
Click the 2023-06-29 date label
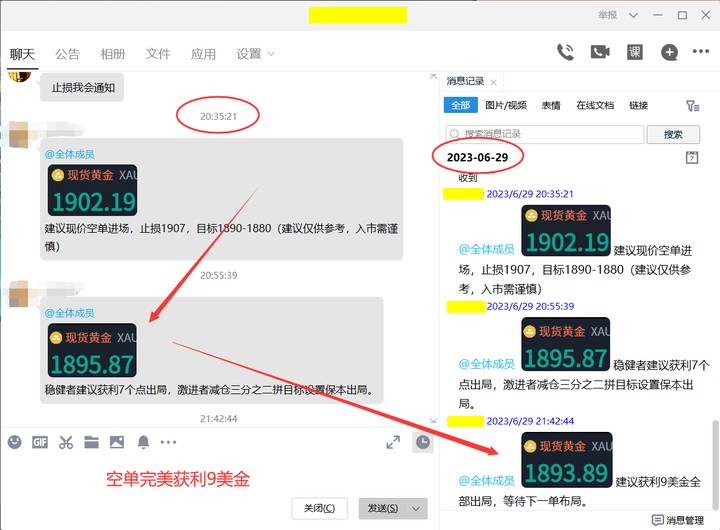coord(477,158)
